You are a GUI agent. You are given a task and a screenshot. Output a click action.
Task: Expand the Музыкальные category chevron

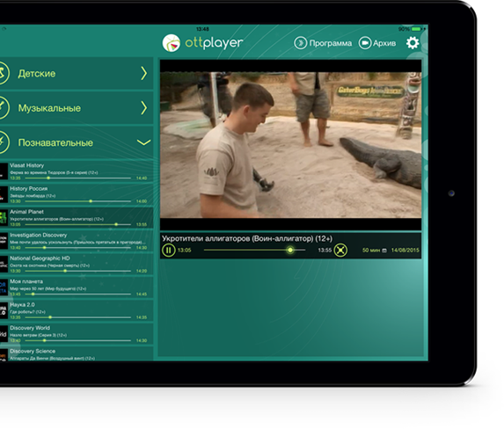pos(143,108)
